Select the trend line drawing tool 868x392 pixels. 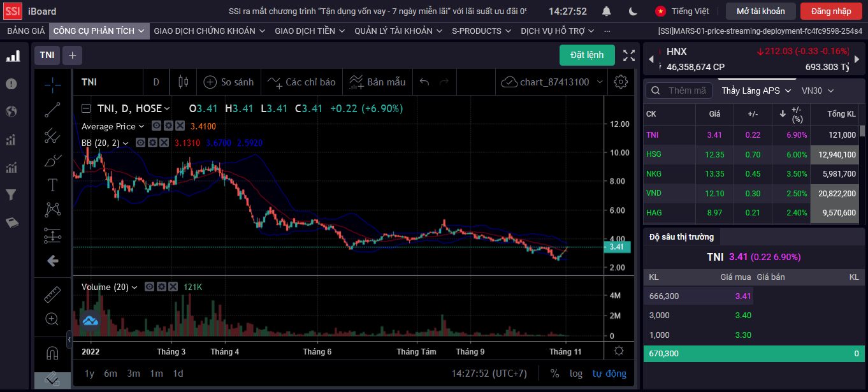(53, 110)
